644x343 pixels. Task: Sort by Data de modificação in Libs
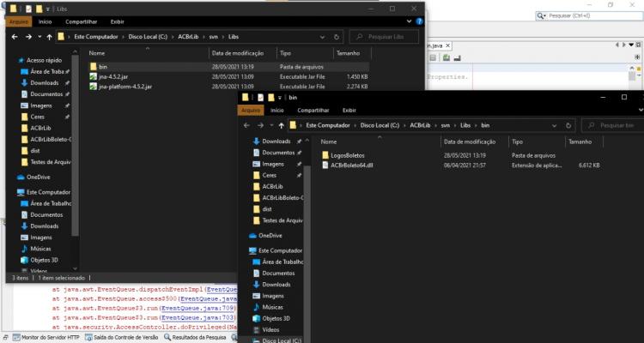237,53
